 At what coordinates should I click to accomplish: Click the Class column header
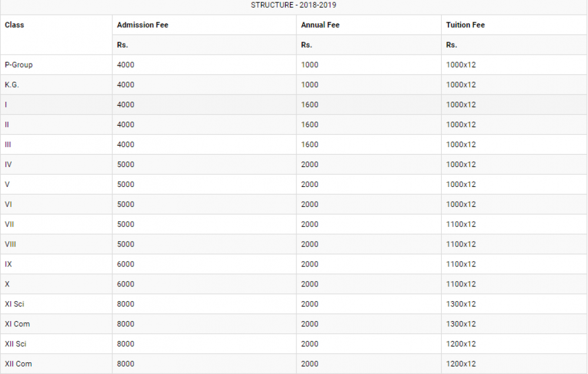14,25
